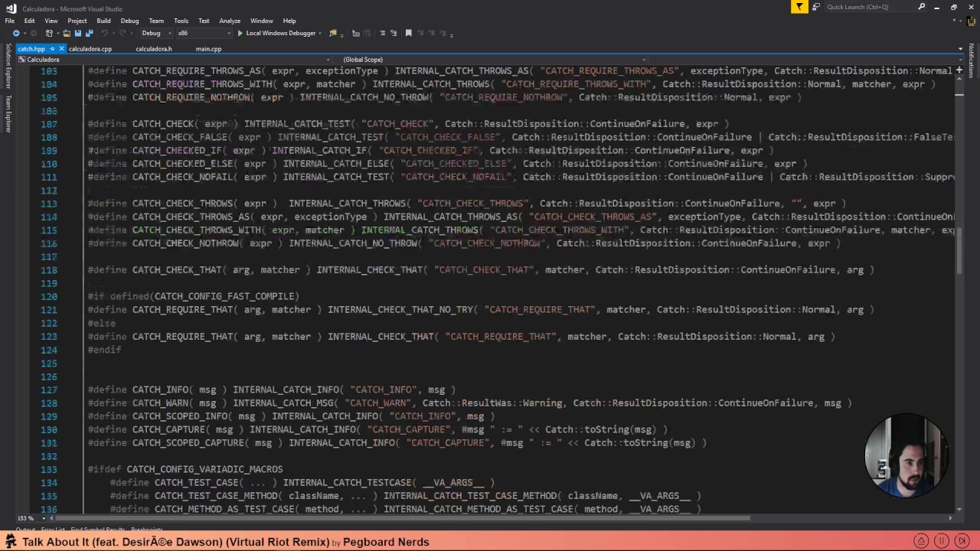This screenshot has width=980, height=551.
Task: Click the find in files toolbar icon
Action: click(x=333, y=34)
